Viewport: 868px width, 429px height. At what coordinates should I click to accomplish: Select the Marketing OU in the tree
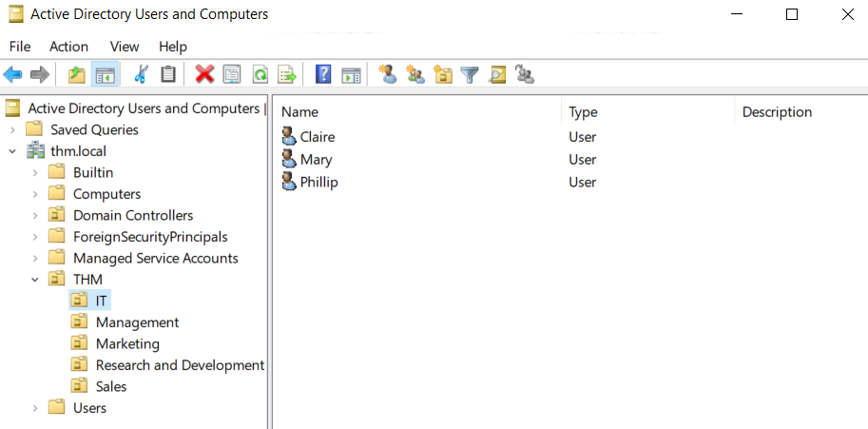click(x=127, y=343)
